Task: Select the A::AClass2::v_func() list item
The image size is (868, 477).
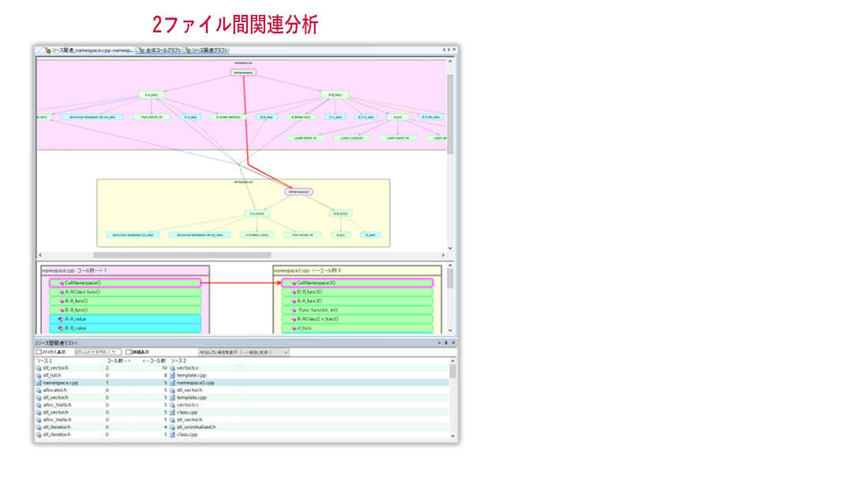Action: pyautogui.click(x=357, y=319)
